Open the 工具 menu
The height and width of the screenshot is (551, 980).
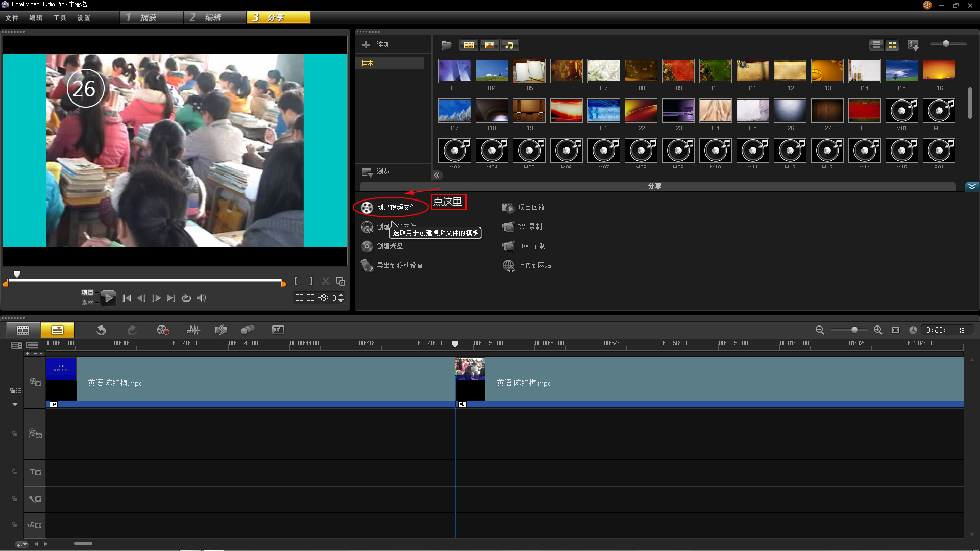pos(60,18)
